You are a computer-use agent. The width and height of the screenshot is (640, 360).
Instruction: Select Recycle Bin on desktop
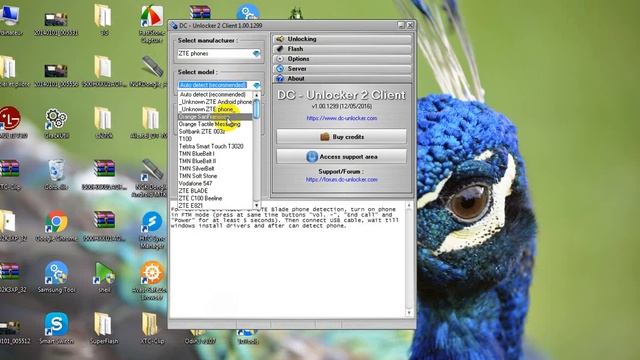click(x=56, y=175)
